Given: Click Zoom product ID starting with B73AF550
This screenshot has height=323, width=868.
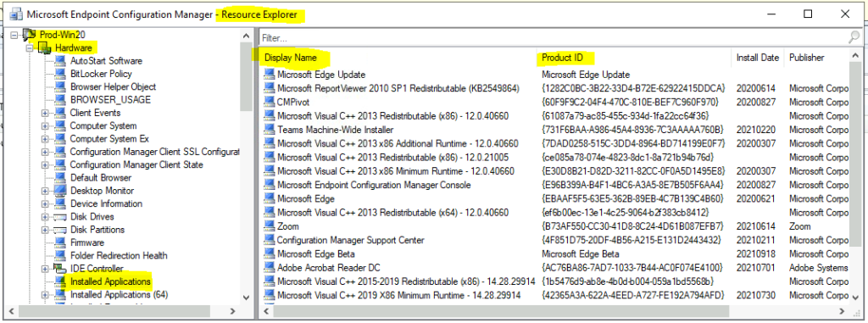Looking at the screenshot, I should (632, 226).
